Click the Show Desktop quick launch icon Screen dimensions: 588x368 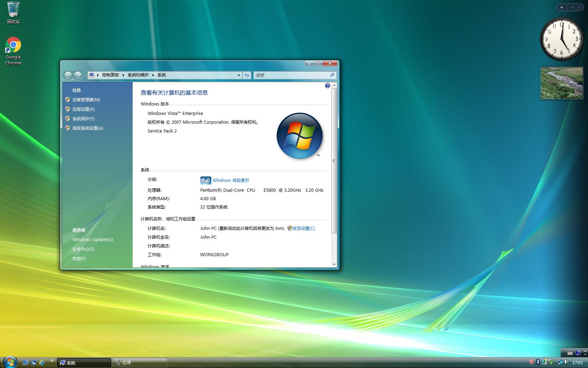tap(26, 363)
